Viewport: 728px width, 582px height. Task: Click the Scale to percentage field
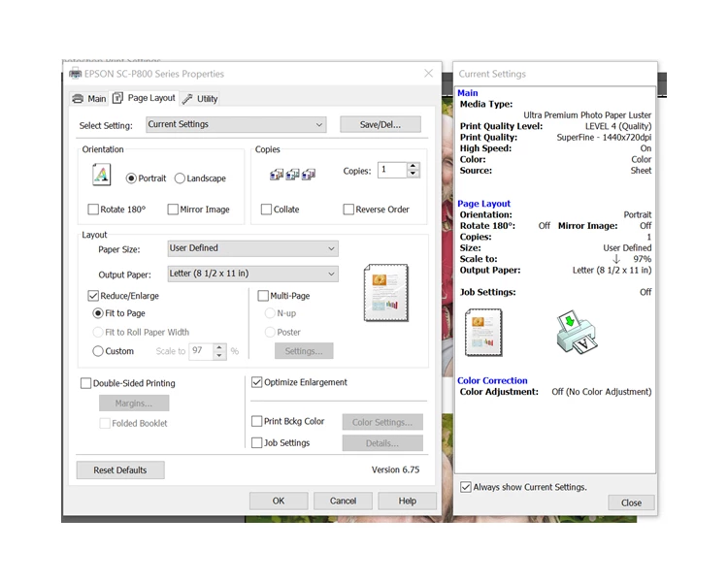click(x=202, y=351)
